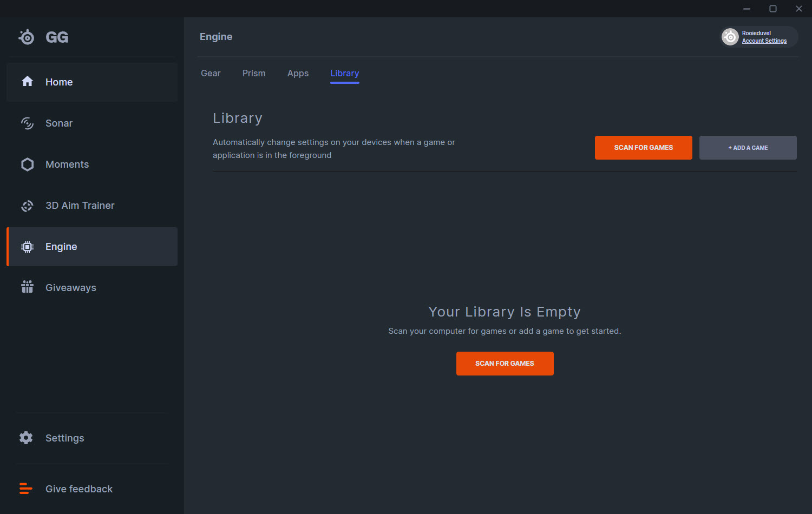Click the SteelSeries logo icon
This screenshot has height=514, width=812.
27,37
